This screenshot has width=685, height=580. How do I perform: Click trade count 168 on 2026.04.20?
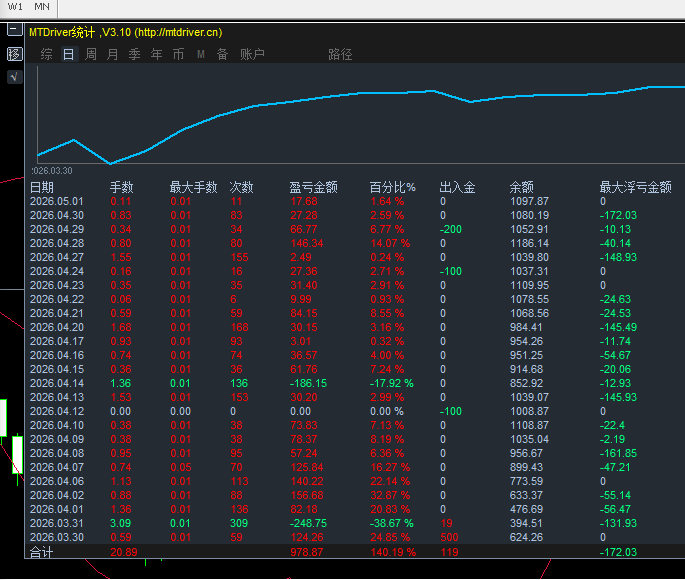tap(239, 327)
